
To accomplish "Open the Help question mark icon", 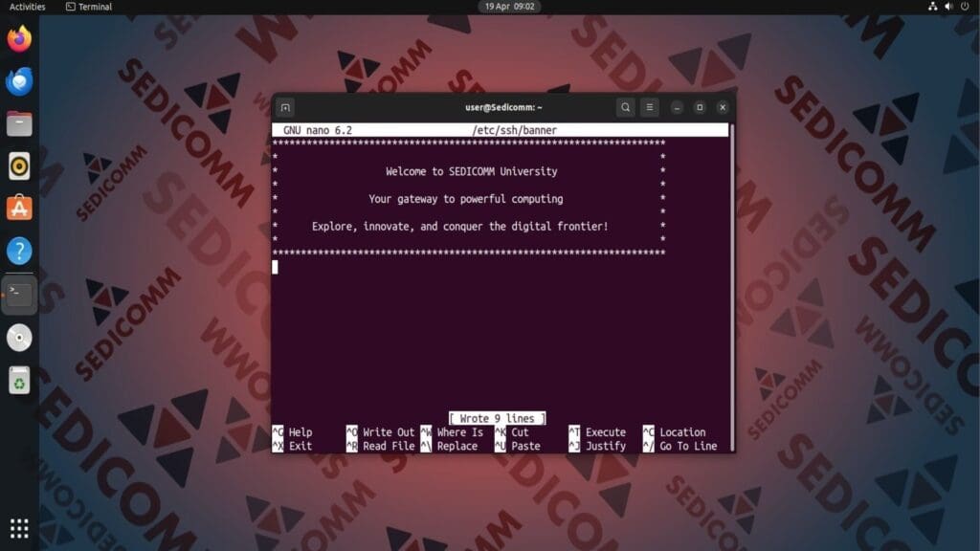I will 19,252.
